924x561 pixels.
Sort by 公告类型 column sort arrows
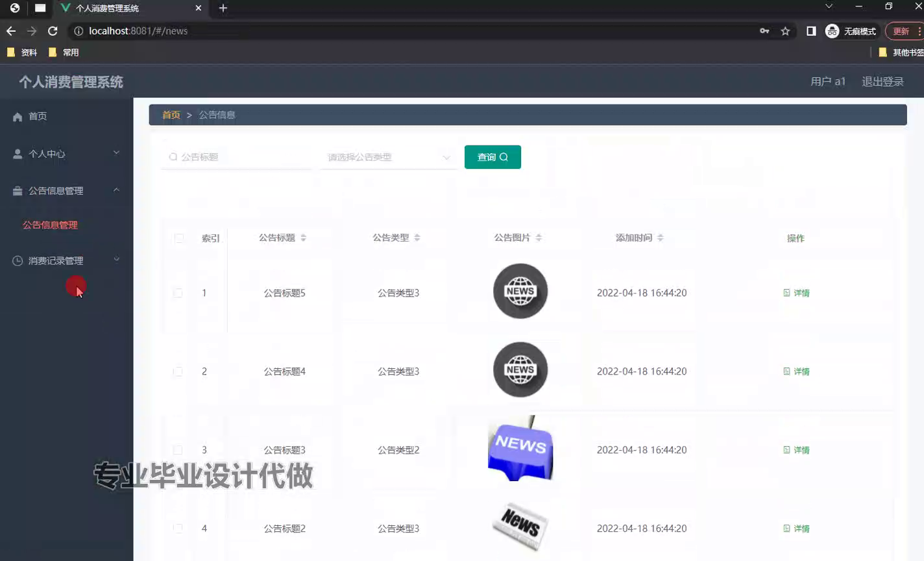417,238
